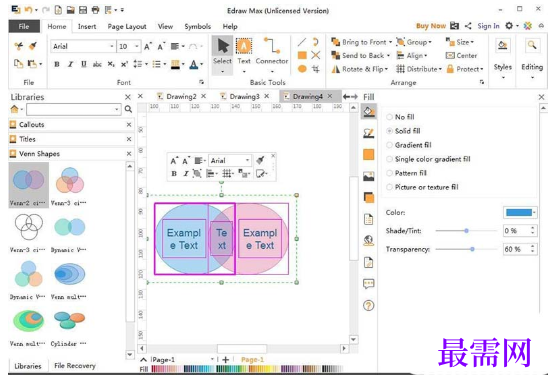Select the Venn 2 circles shape
The width and height of the screenshot is (550, 384).
click(x=28, y=185)
